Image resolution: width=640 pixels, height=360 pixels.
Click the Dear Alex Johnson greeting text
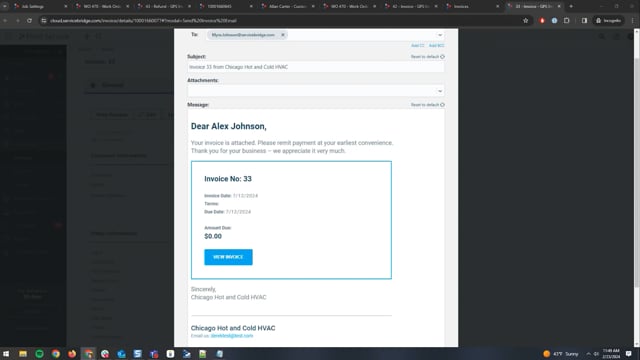point(229,127)
